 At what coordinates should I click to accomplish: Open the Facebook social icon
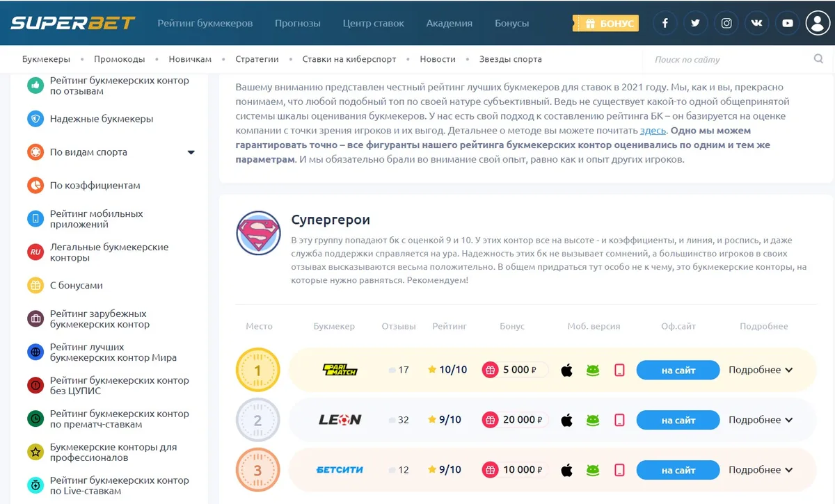coord(665,23)
